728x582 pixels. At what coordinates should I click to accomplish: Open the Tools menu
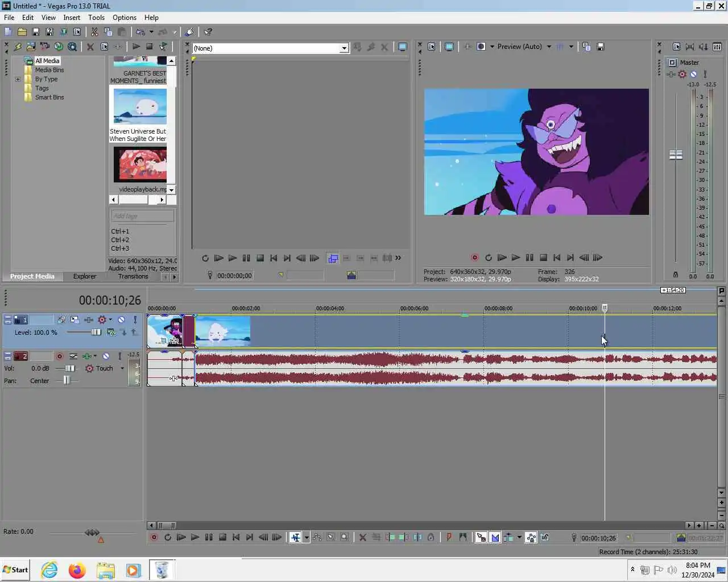pyautogui.click(x=96, y=18)
